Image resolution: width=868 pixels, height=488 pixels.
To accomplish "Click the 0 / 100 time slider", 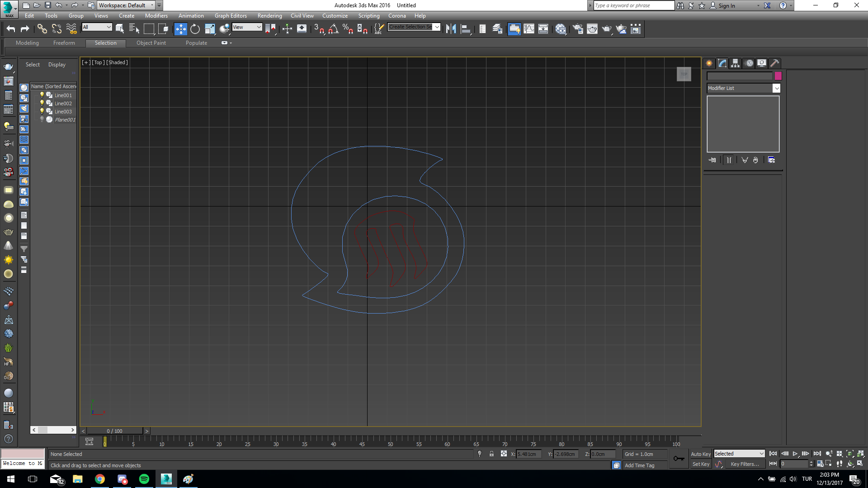I will coord(115,431).
